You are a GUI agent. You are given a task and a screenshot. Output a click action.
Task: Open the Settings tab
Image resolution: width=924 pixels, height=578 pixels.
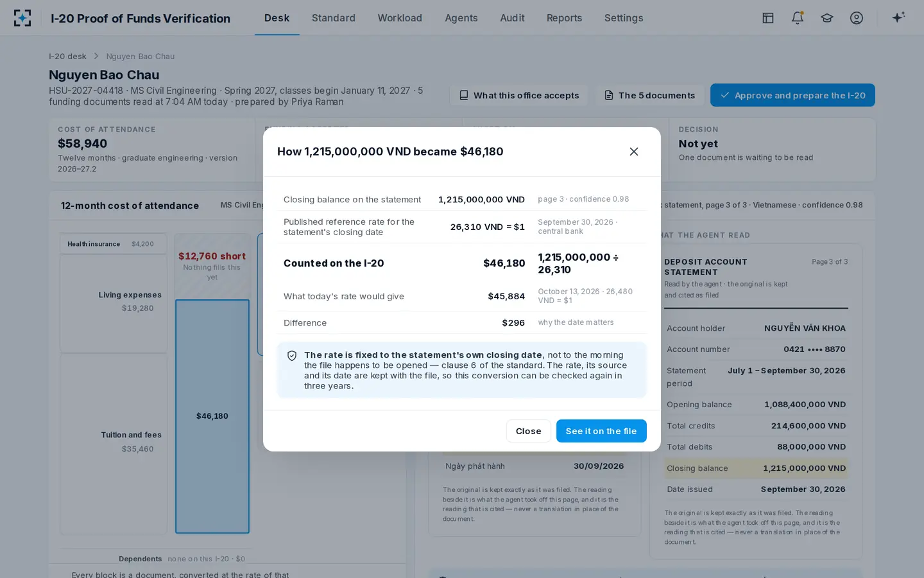click(x=623, y=18)
